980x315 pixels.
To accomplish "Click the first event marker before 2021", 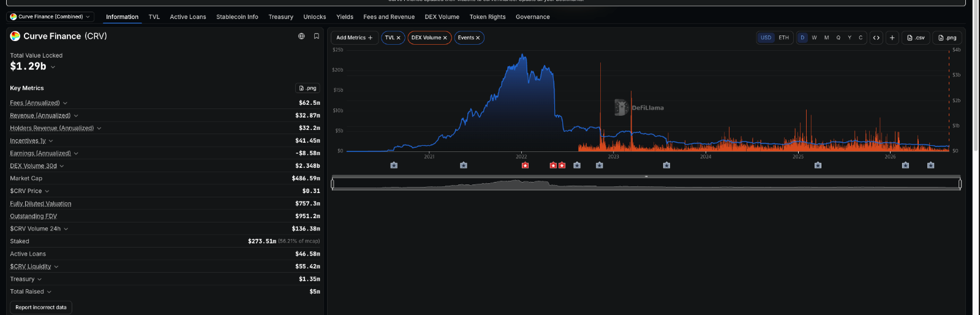I will click(x=394, y=165).
